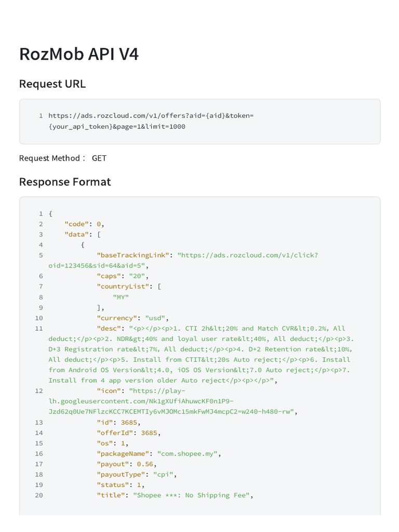Open the baseTrackingLink click URL
This screenshot has width=399, height=532.
tap(247, 255)
